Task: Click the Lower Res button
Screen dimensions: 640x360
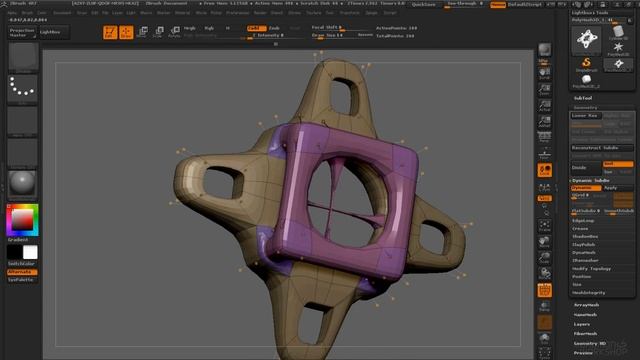Action: [585, 116]
